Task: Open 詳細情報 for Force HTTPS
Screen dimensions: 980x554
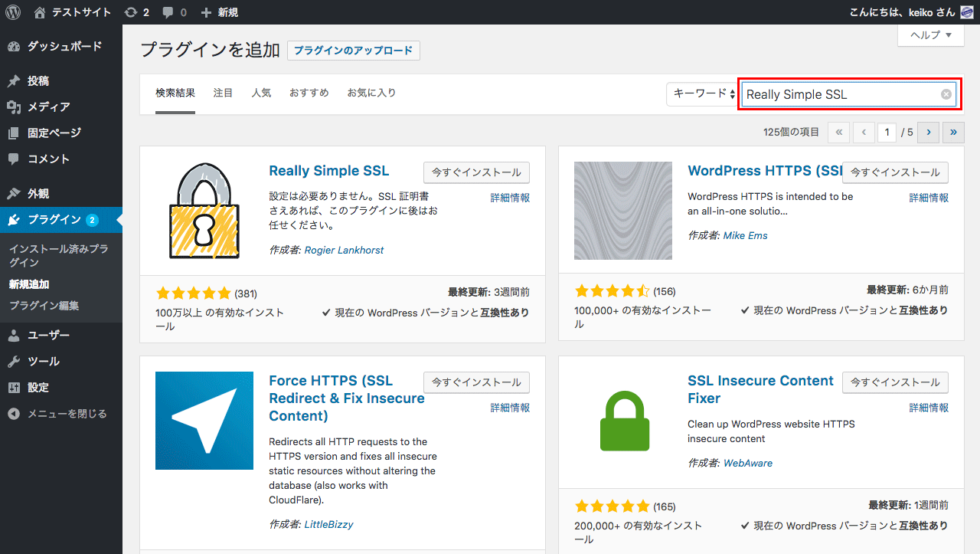Action: (510, 408)
